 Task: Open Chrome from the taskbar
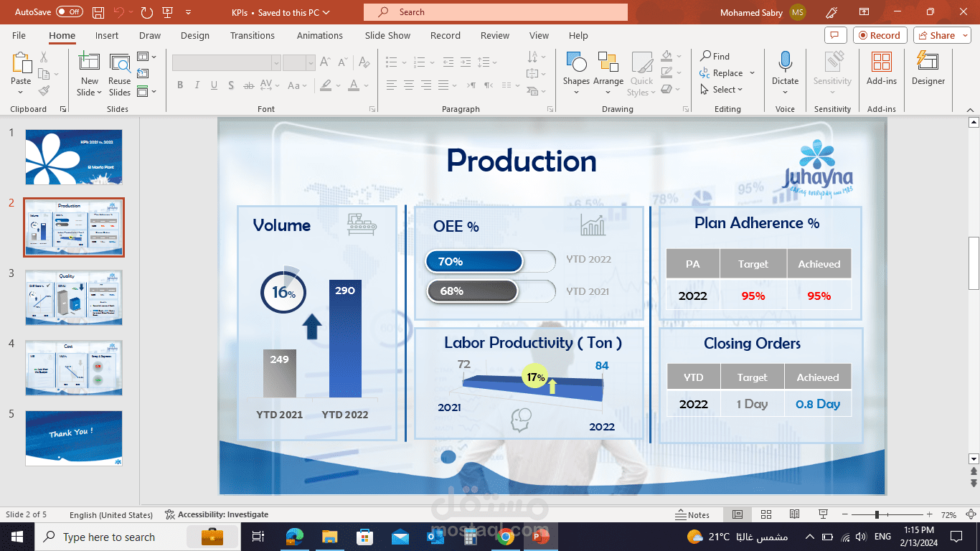pos(505,537)
